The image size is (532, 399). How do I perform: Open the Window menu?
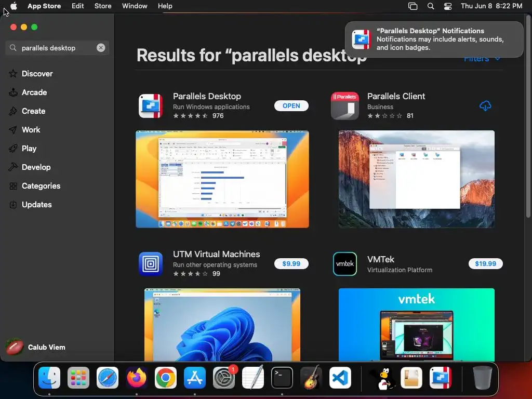pos(135,6)
